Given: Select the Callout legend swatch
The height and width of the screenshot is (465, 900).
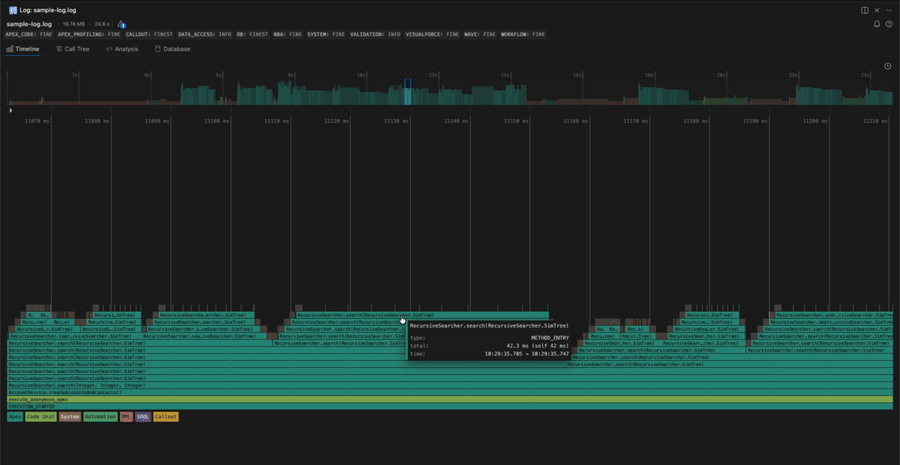Looking at the screenshot, I should [x=166, y=417].
